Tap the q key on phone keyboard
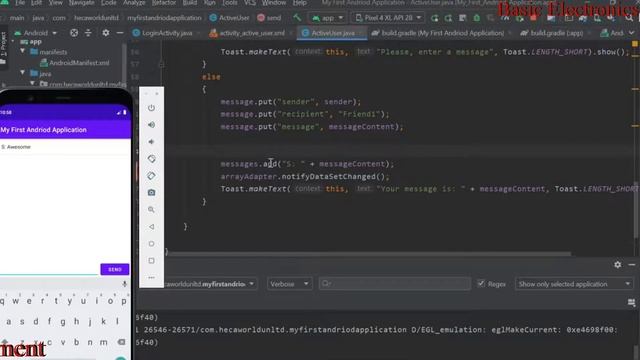The width and height of the screenshot is (640, 360). pyautogui.click(x=2, y=301)
